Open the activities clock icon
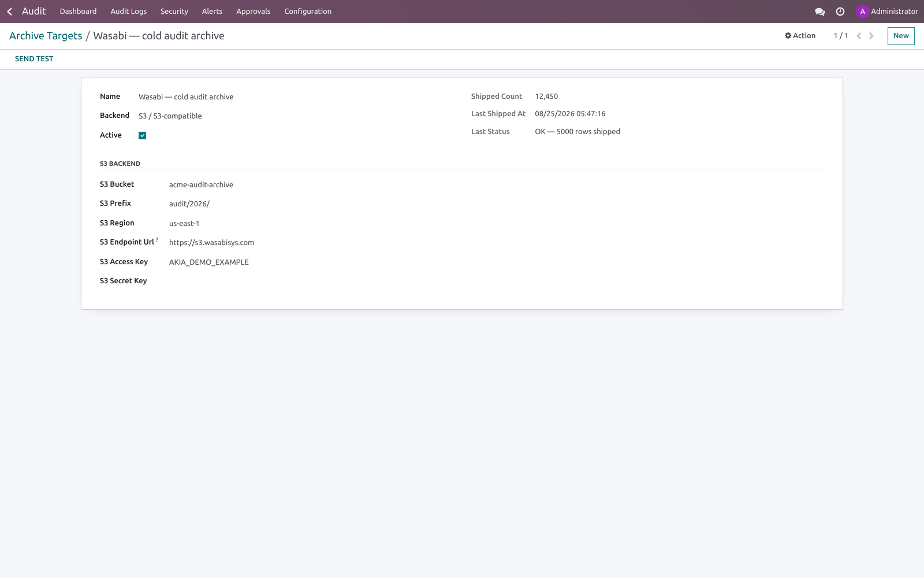The width and height of the screenshot is (924, 578). click(840, 12)
